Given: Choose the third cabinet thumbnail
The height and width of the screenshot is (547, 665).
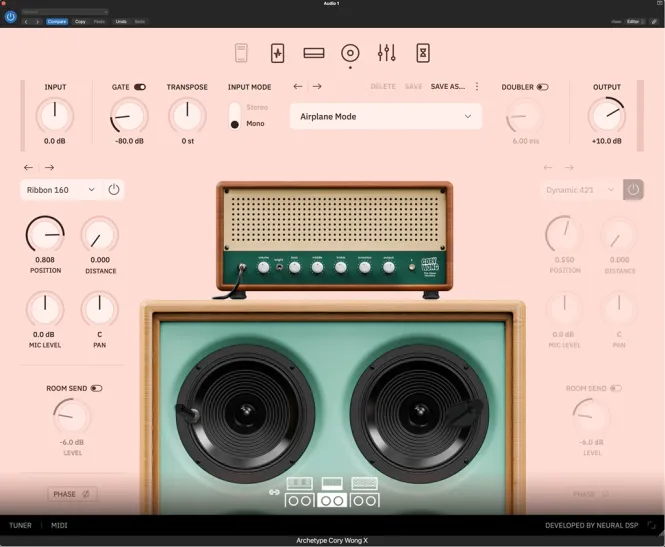Looking at the screenshot, I should pos(365,501).
